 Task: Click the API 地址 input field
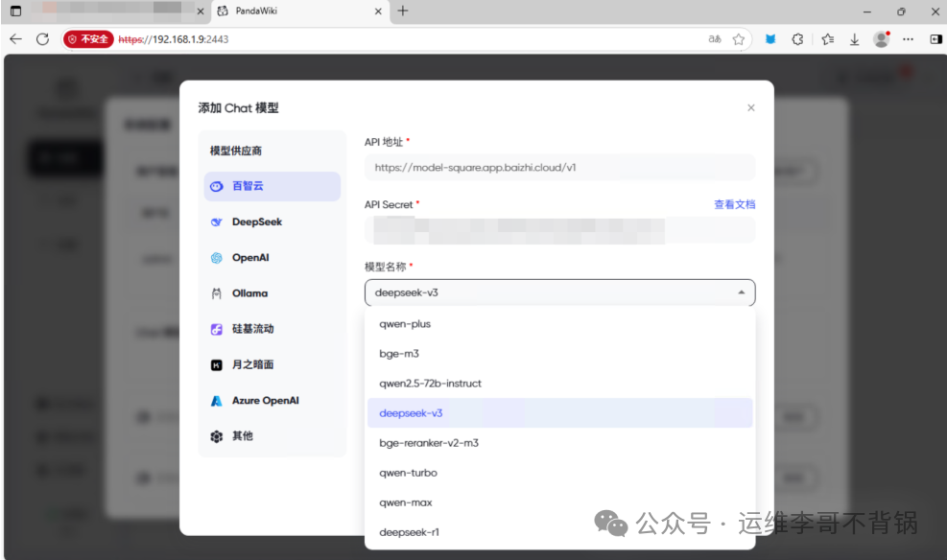pos(560,167)
